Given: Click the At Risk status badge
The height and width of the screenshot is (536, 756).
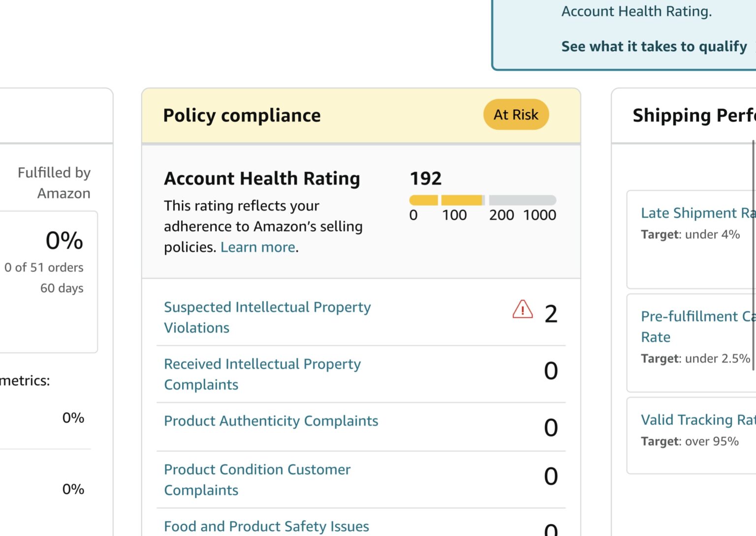Looking at the screenshot, I should tap(516, 115).
